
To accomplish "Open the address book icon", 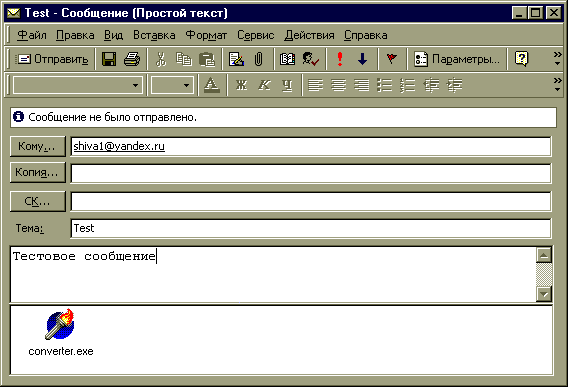I will [287, 59].
